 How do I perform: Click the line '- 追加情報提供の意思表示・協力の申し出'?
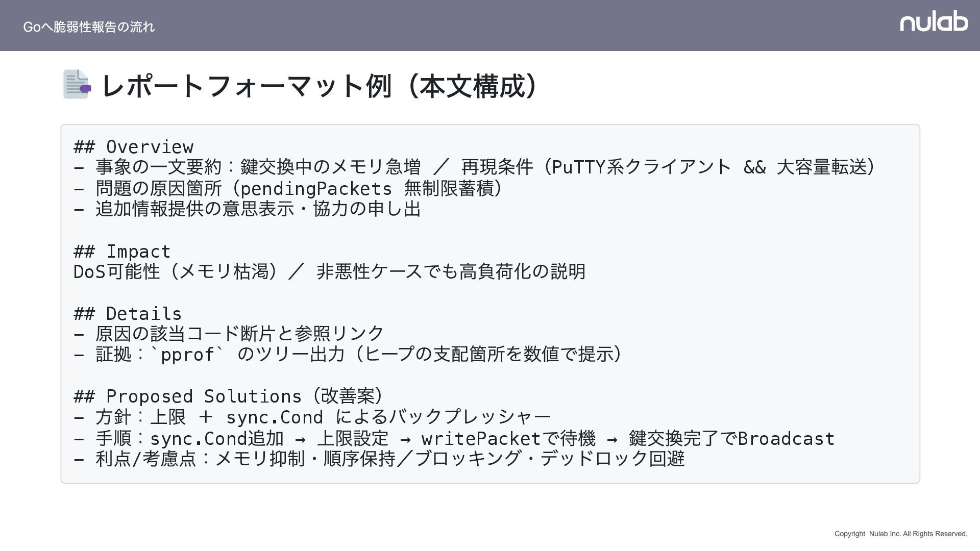click(248, 209)
